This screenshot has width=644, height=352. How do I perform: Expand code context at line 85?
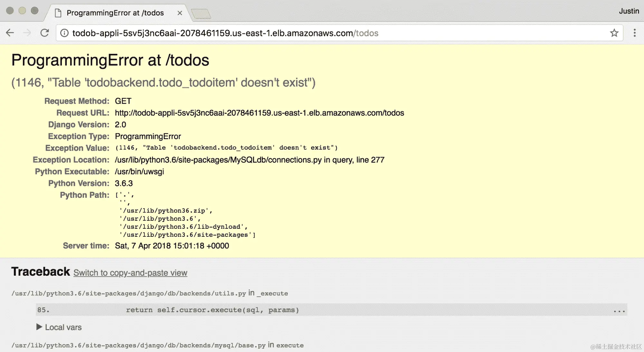(213, 310)
